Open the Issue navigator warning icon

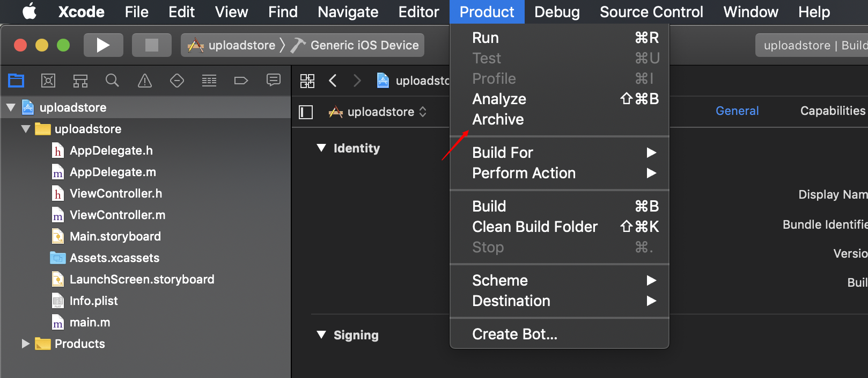point(145,81)
